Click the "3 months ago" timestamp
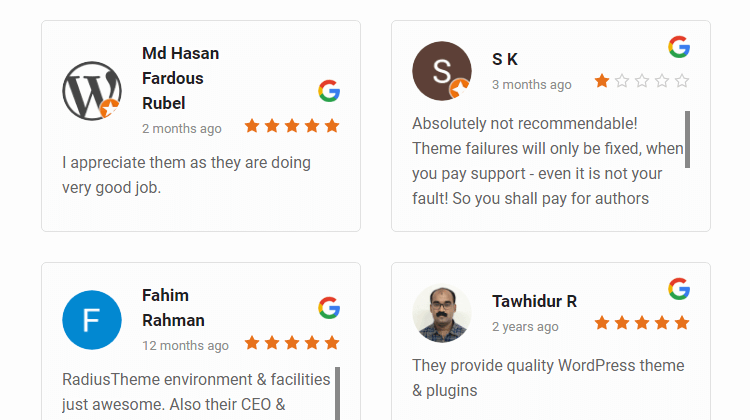This screenshot has height=420, width=750. pos(532,85)
